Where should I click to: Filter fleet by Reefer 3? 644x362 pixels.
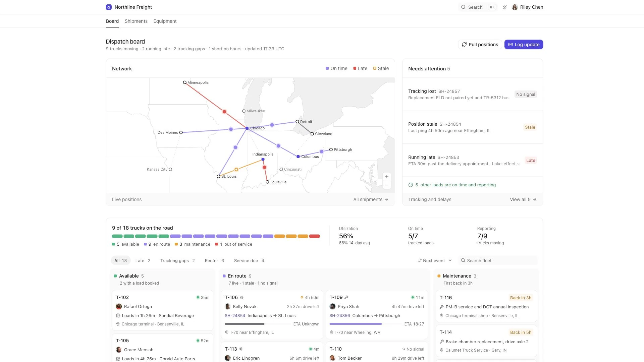[214, 260]
